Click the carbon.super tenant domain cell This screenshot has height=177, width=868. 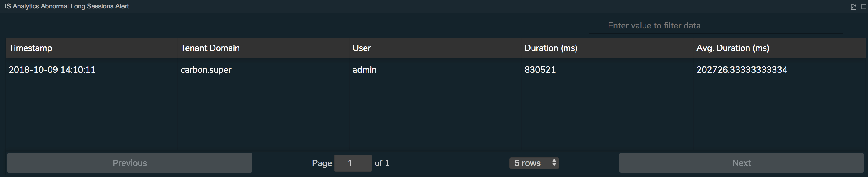pyautogui.click(x=206, y=70)
